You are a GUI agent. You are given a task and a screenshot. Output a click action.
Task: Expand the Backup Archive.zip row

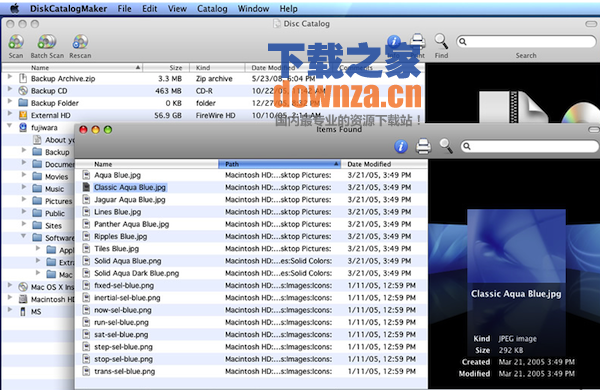pos(10,77)
